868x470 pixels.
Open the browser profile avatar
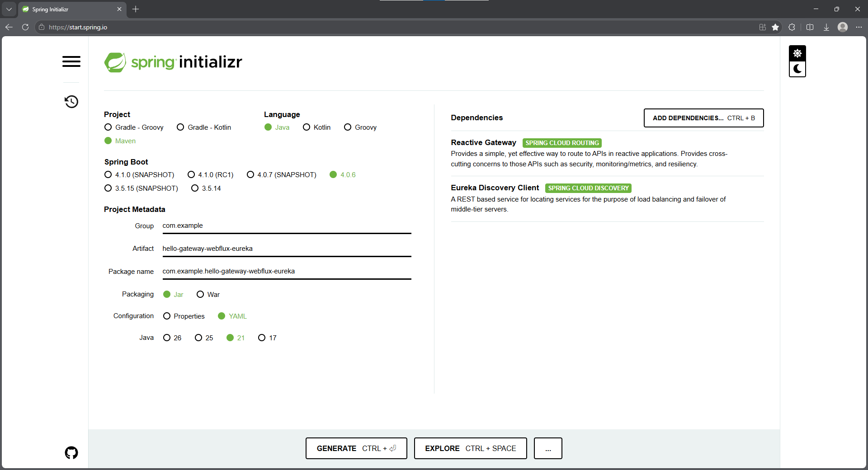(x=842, y=27)
